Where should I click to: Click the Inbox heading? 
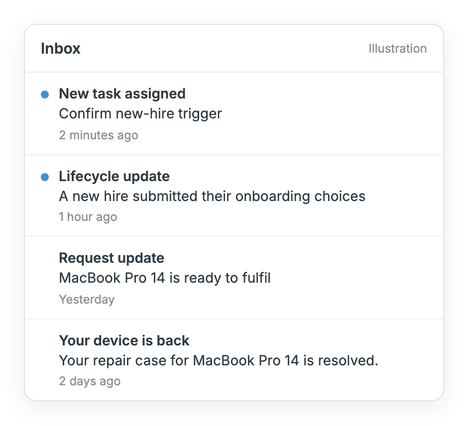[61, 49]
